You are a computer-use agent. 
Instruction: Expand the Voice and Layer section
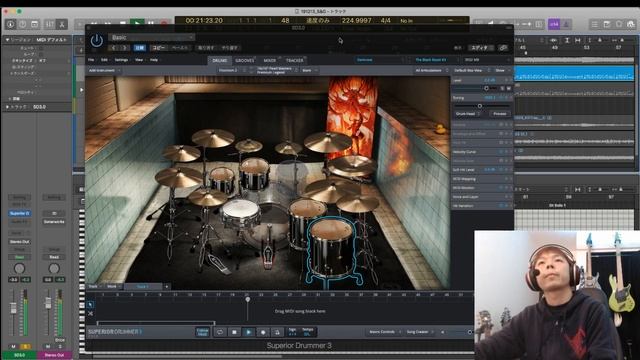(x=482, y=197)
